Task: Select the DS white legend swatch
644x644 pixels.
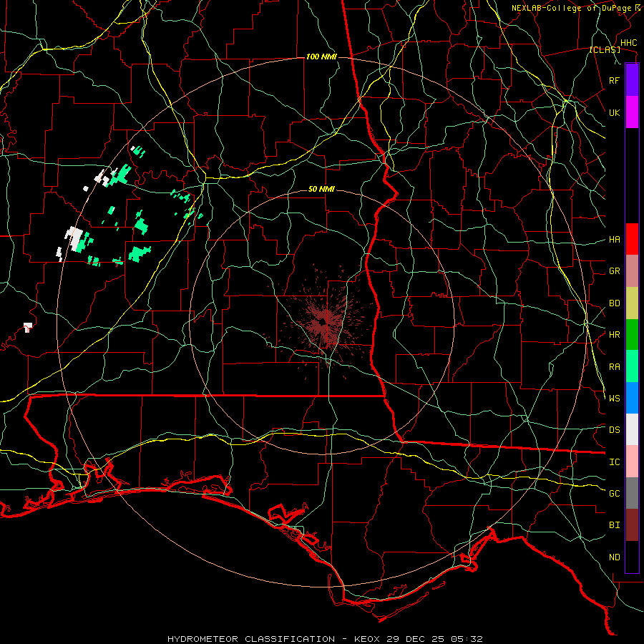Action: click(x=632, y=429)
